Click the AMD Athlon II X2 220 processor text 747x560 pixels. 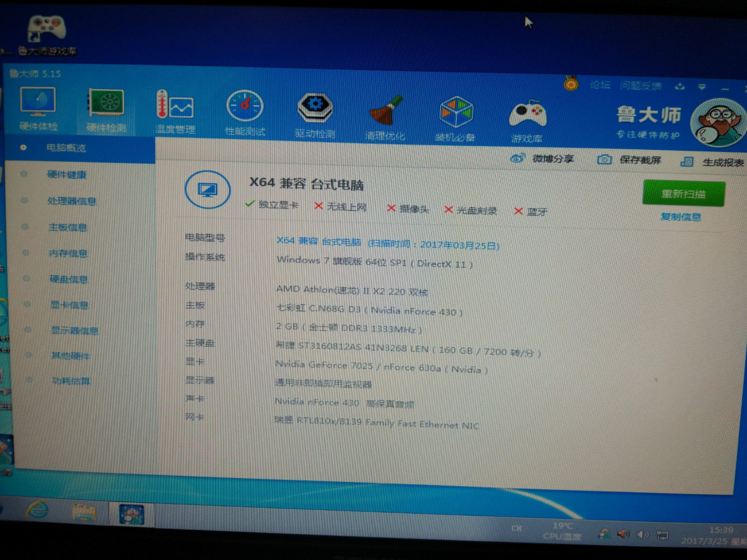coord(352,290)
